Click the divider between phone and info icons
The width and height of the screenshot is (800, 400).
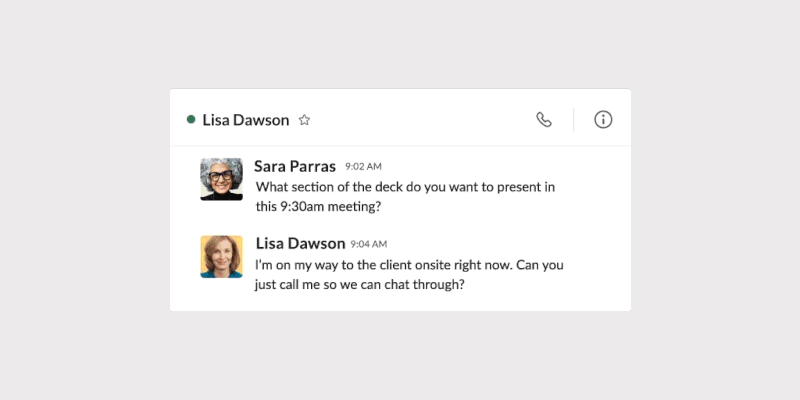click(x=573, y=120)
